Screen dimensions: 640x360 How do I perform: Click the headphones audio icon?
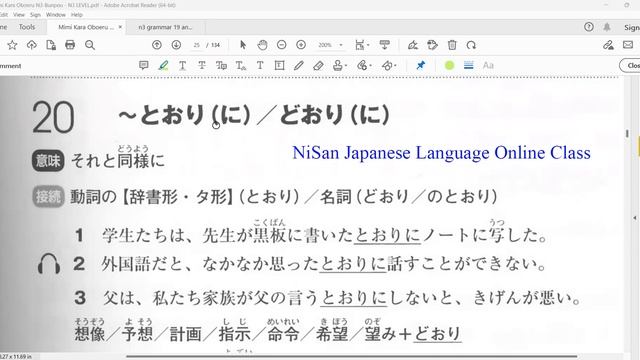(49, 263)
